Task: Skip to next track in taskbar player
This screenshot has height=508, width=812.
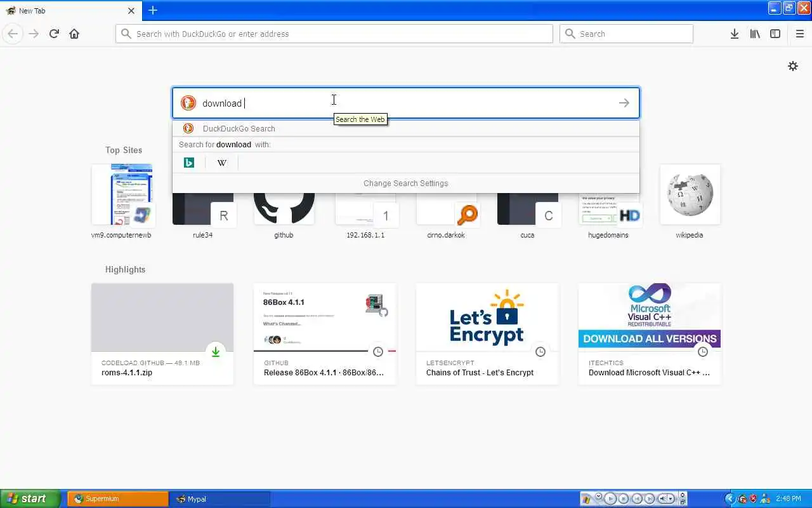Action: [650, 498]
